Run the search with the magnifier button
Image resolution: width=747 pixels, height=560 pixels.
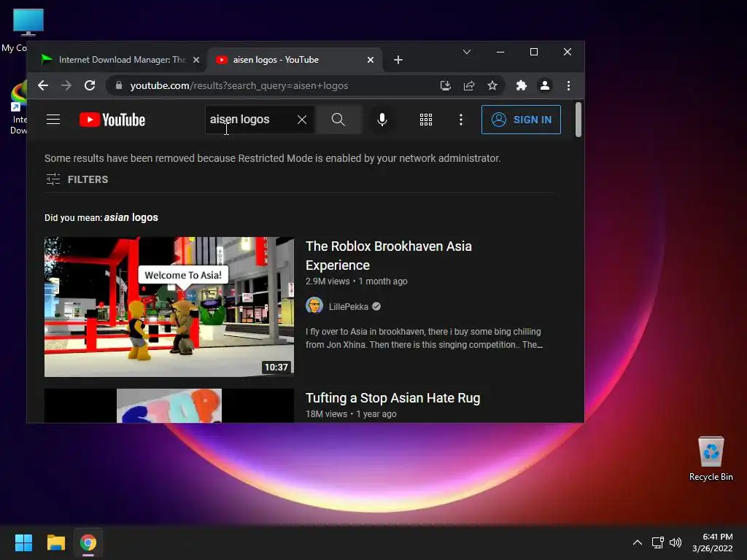338,120
